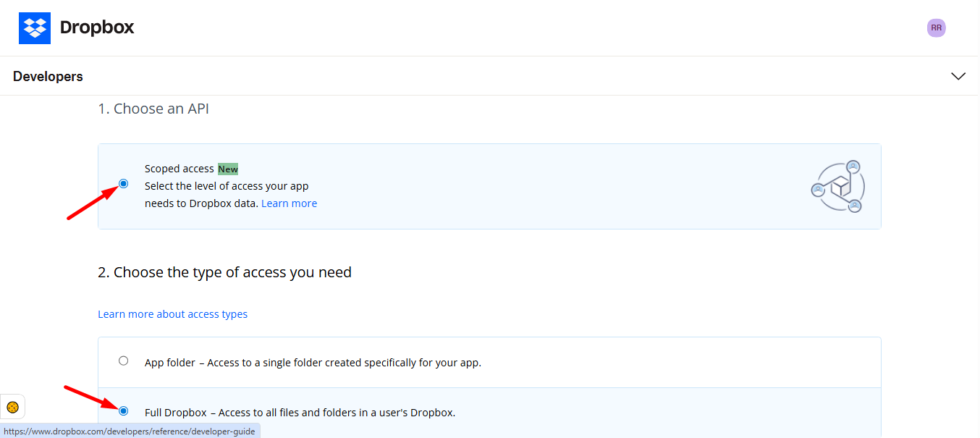Click the green New badge
Image resolution: width=980 pixels, height=438 pixels.
tap(227, 169)
